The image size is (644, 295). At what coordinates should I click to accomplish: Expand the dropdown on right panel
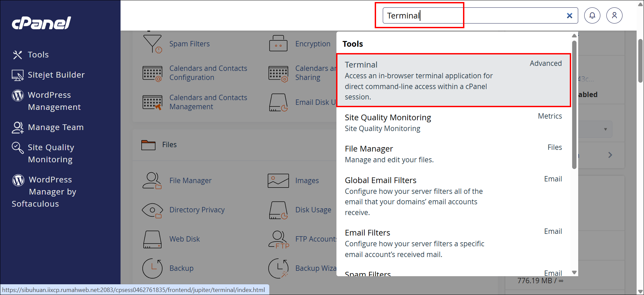605,129
